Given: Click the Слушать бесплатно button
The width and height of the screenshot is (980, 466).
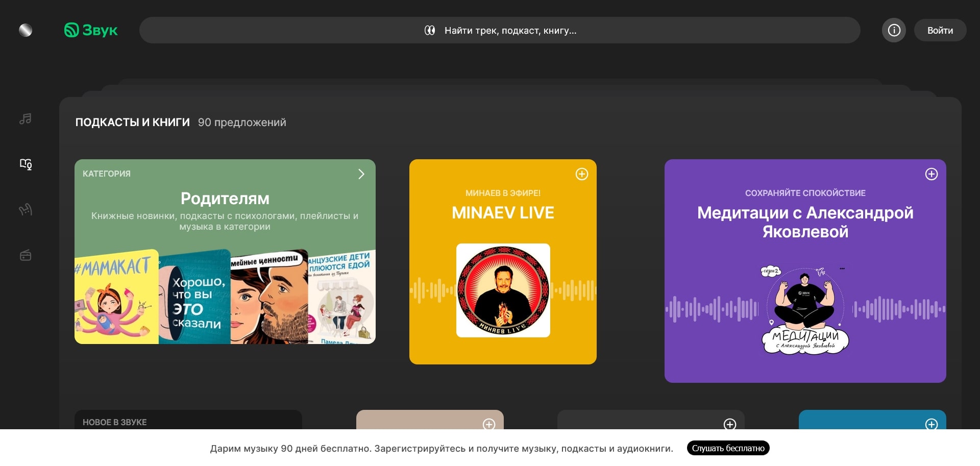Looking at the screenshot, I should click(x=728, y=448).
